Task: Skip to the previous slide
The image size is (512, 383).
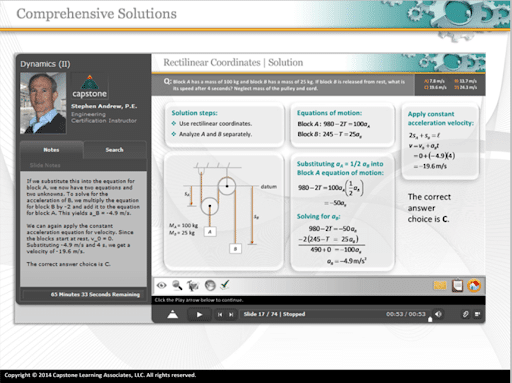Action: click(x=220, y=314)
